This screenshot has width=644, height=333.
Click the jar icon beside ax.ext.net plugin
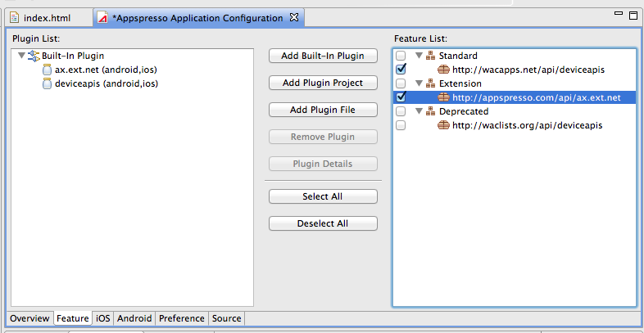point(48,70)
